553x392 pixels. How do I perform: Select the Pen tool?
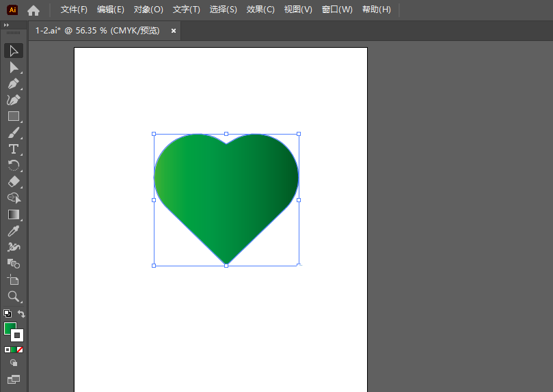[13, 84]
